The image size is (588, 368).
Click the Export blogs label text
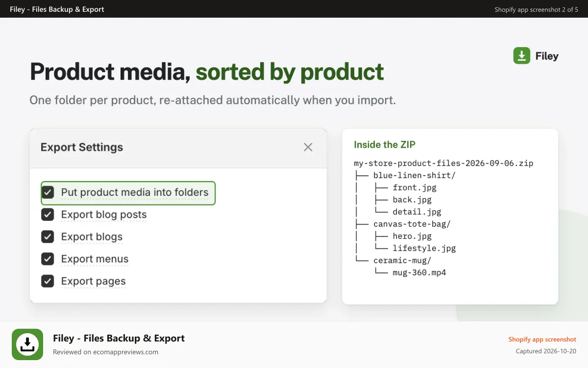pyautogui.click(x=92, y=237)
